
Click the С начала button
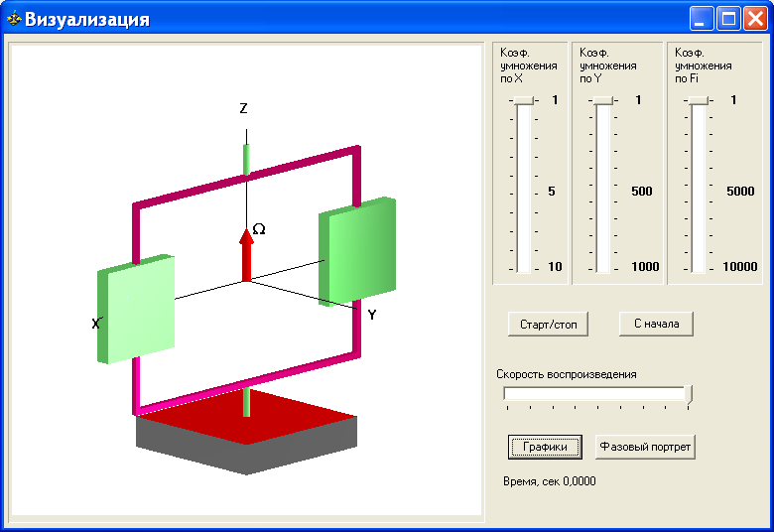click(656, 324)
